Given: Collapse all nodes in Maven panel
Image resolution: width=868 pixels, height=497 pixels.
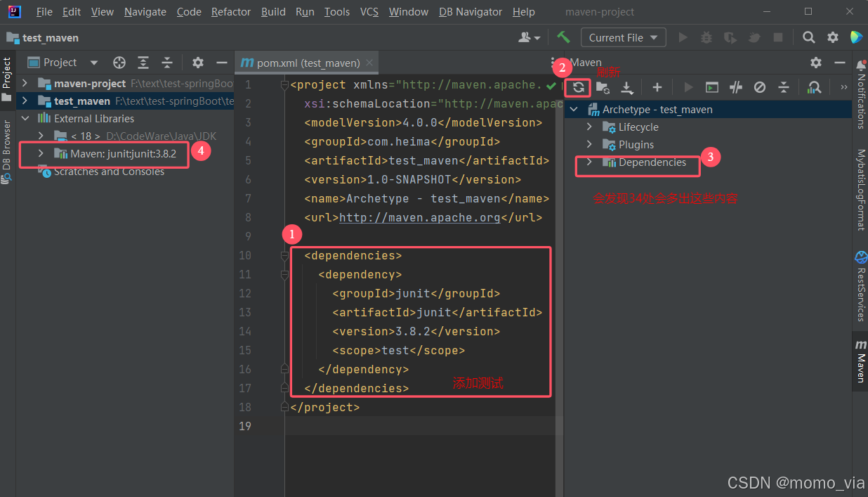Looking at the screenshot, I should click(x=784, y=87).
